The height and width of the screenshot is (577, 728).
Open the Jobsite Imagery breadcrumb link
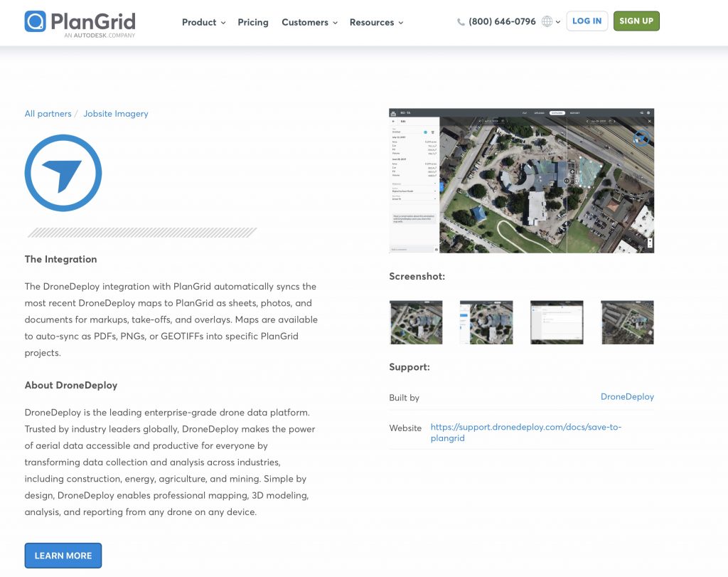[116, 114]
